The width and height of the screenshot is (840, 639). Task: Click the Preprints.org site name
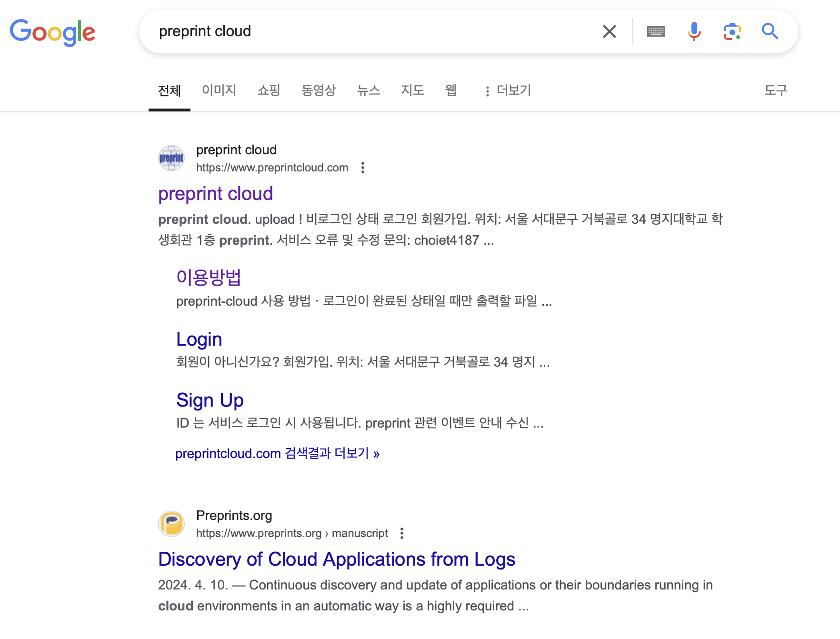(x=234, y=516)
